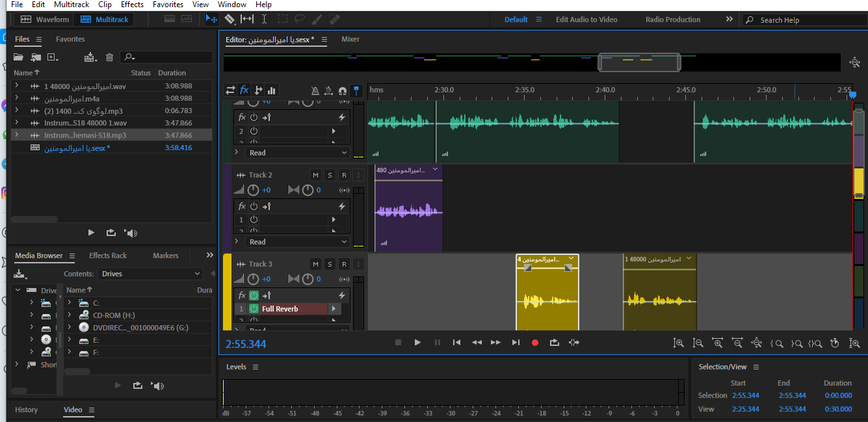Select the Radio Production workspace
This screenshot has width=868, height=422.
[x=673, y=20]
